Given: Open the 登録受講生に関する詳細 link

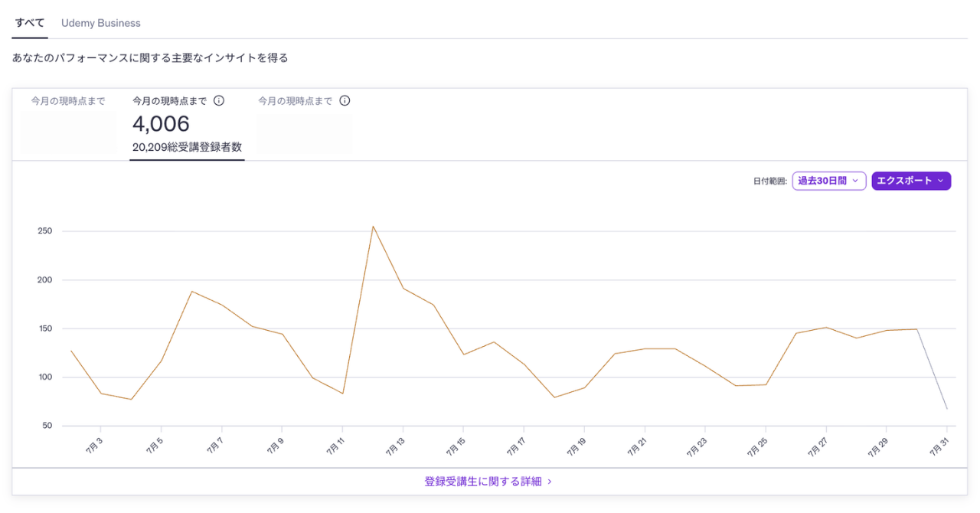Looking at the screenshot, I should [488, 482].
